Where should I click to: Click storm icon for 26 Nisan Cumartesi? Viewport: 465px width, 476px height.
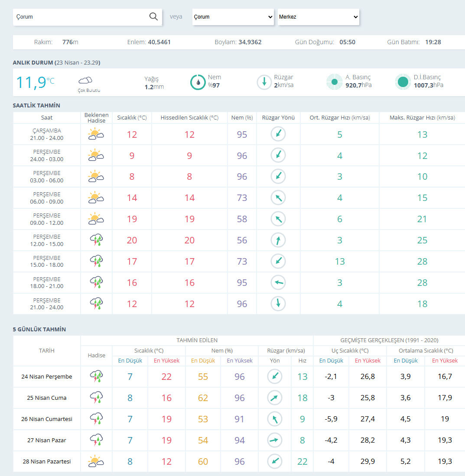[x=96, y=419]
